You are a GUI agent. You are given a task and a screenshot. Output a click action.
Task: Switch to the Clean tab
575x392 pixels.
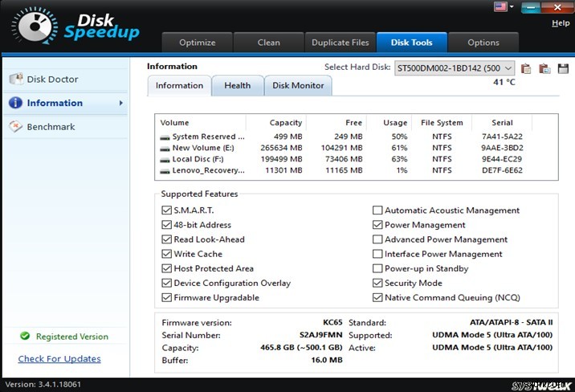click(x=268, y=43)
